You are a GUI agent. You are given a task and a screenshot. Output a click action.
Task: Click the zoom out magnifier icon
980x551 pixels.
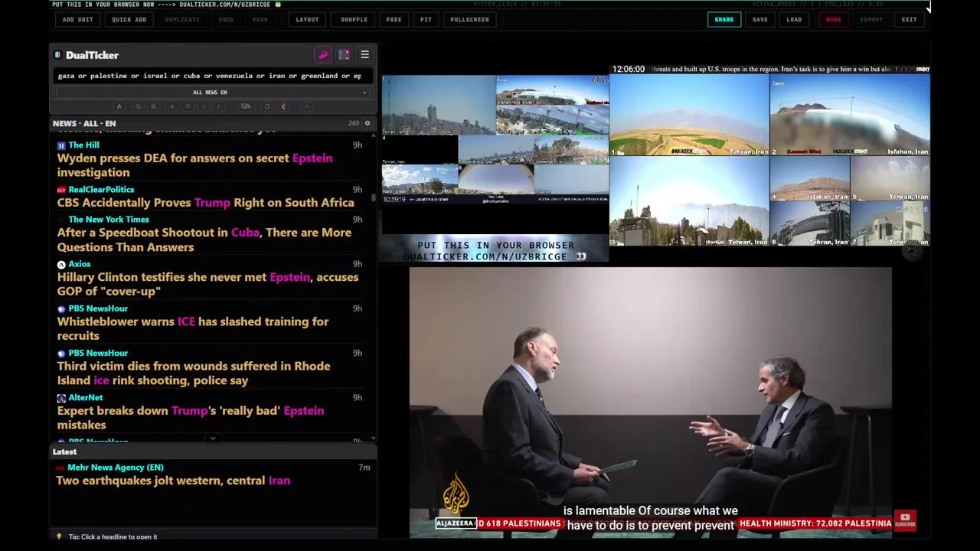[138, 106]
